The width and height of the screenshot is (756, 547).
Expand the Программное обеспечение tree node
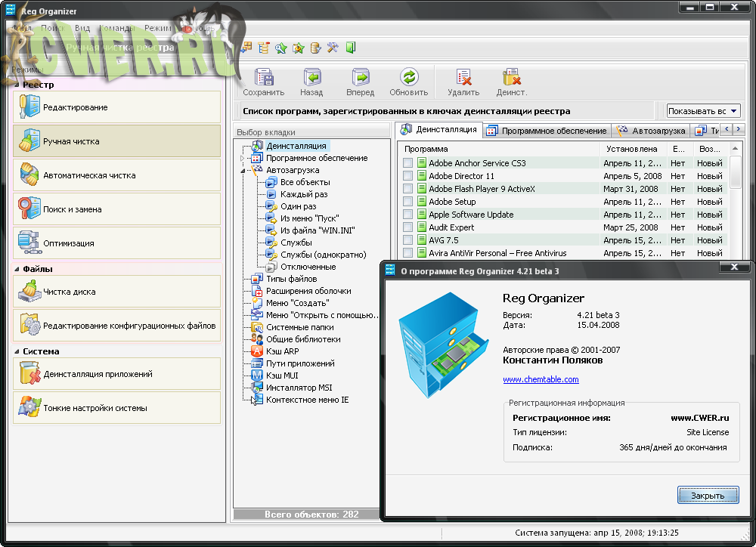[243, 159]
